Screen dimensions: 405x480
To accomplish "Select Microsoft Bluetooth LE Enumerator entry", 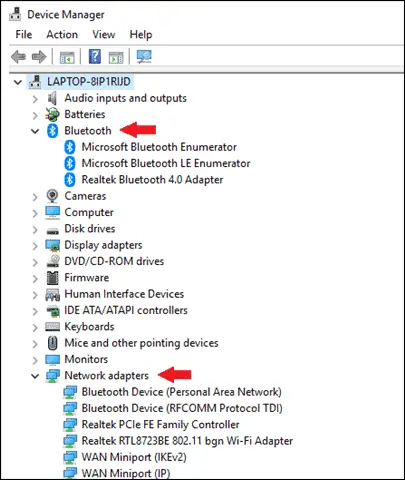I will [166, 163].
